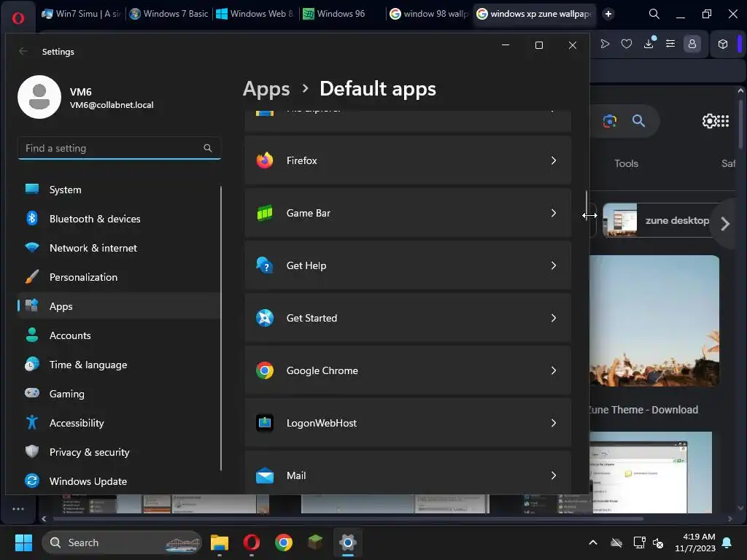Click the Opera menu logo
The image size is (747, 560).
tap(18, 18)
